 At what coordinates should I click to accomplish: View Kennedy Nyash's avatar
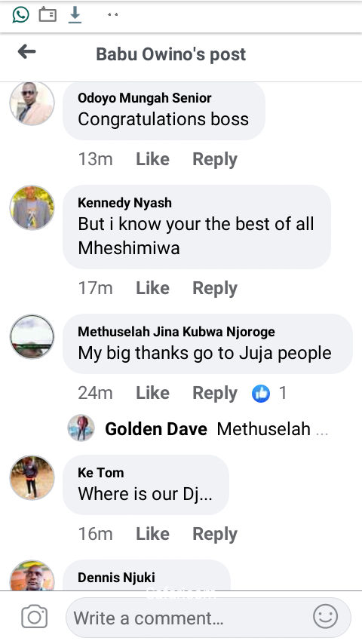[x=32, y=207]
